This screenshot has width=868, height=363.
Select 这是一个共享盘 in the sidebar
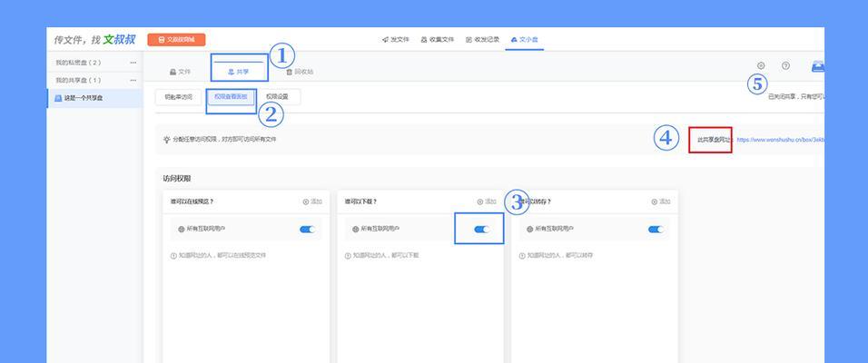click(95, 99)
